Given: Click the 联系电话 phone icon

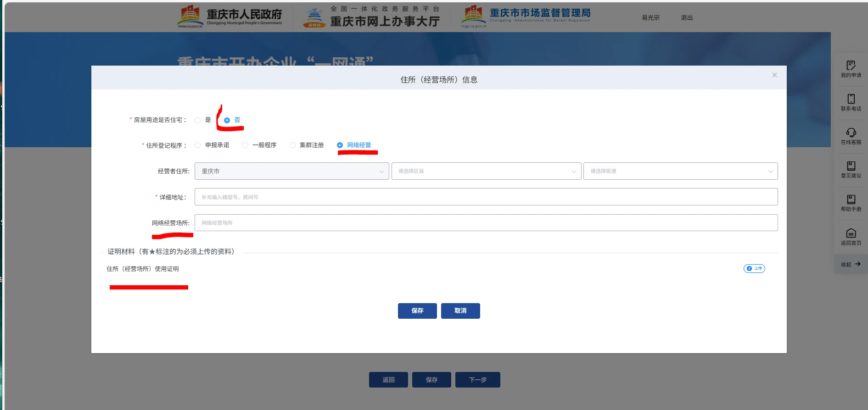Looking at the screenshot, I should tap(851, 99).
